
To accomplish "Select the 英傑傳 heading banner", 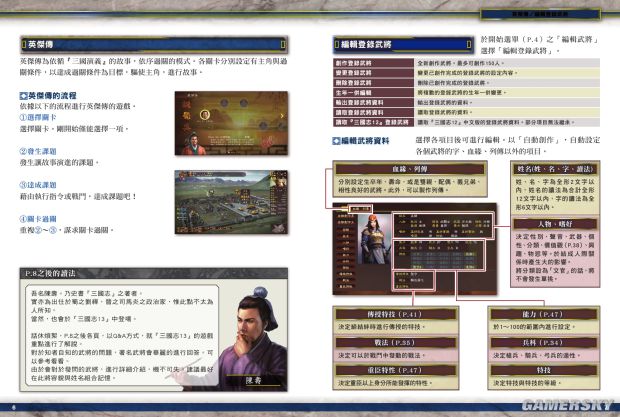I will (x=153, y=45).
